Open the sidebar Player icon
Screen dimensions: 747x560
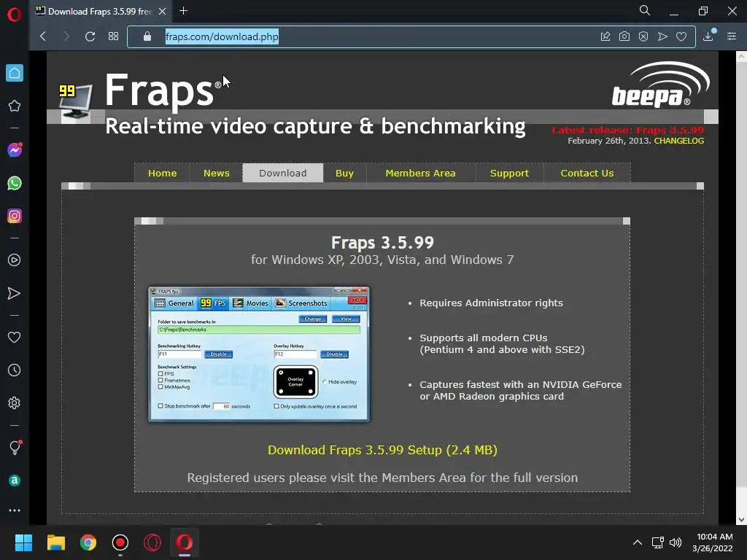(x=15, y=260)
